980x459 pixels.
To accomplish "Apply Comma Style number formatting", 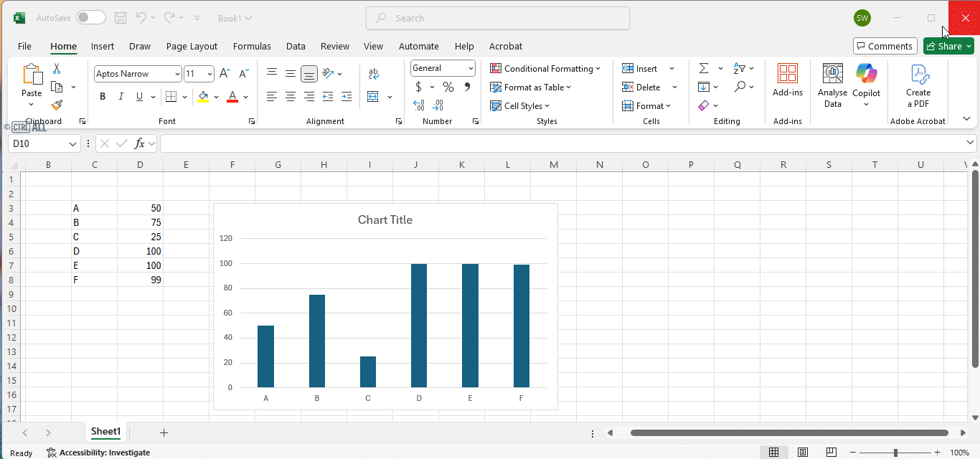I will tap(466, 86).
